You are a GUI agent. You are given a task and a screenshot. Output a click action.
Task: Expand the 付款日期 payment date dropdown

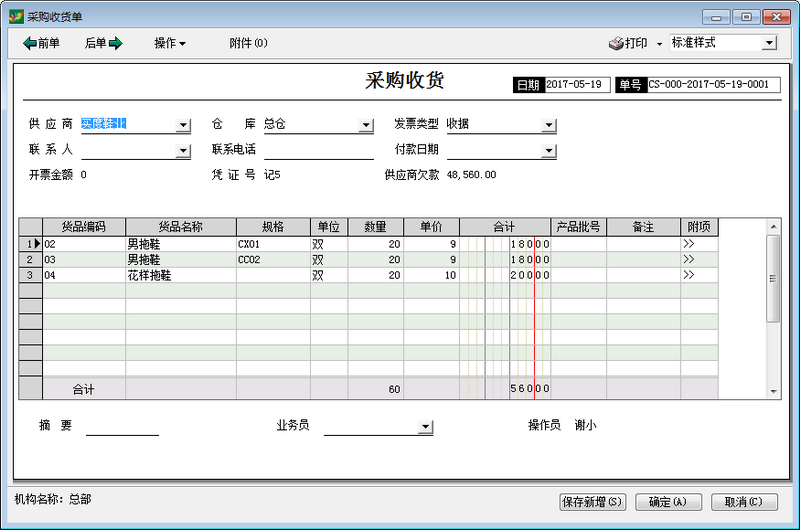[x=548, y=150]
